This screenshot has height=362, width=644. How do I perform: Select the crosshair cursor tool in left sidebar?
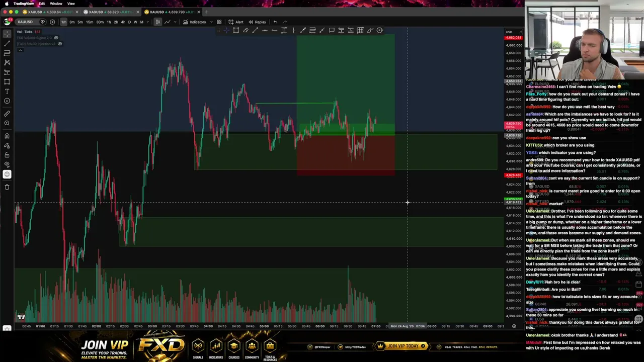(x=7, y=34)
